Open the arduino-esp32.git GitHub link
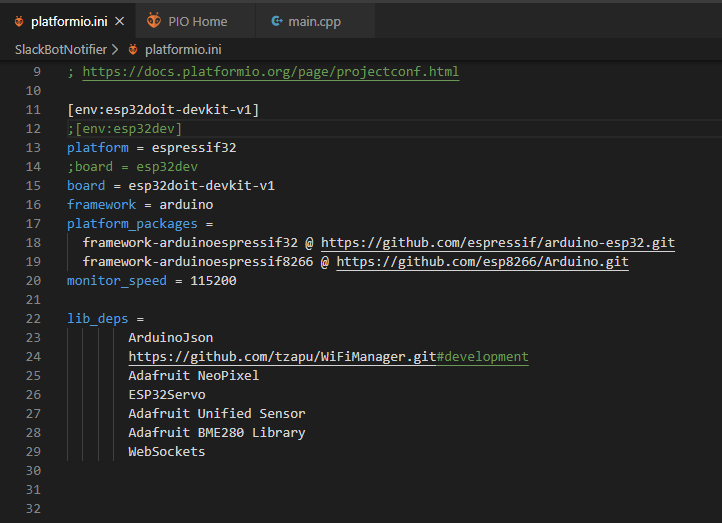This screenshot has width=722, height=523. (498, 243)
